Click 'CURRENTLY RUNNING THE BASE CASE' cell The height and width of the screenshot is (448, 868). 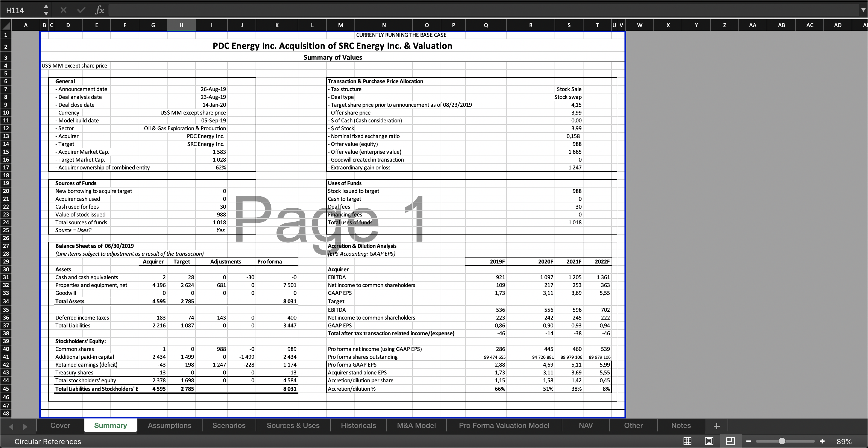tap(401, 35)
